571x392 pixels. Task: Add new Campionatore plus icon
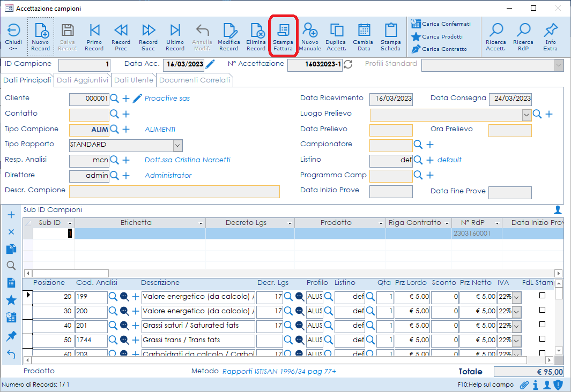coord(430,145)
